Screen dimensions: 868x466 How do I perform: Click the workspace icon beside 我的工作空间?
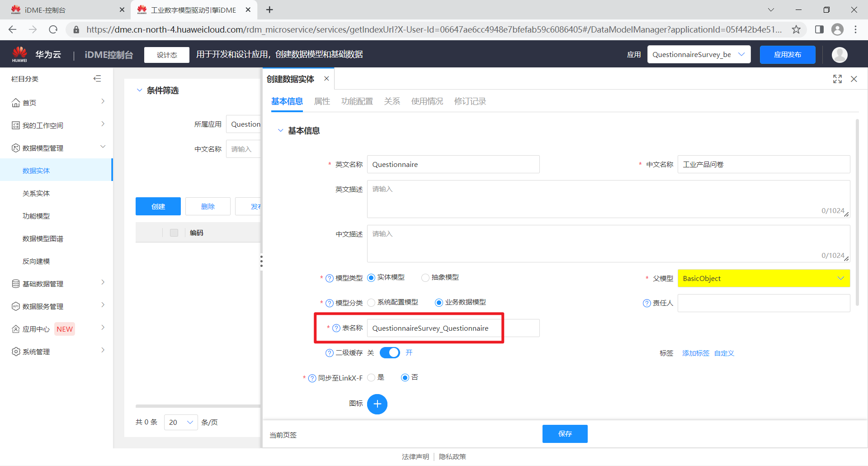pyautogui.click(x=16, y=125)
